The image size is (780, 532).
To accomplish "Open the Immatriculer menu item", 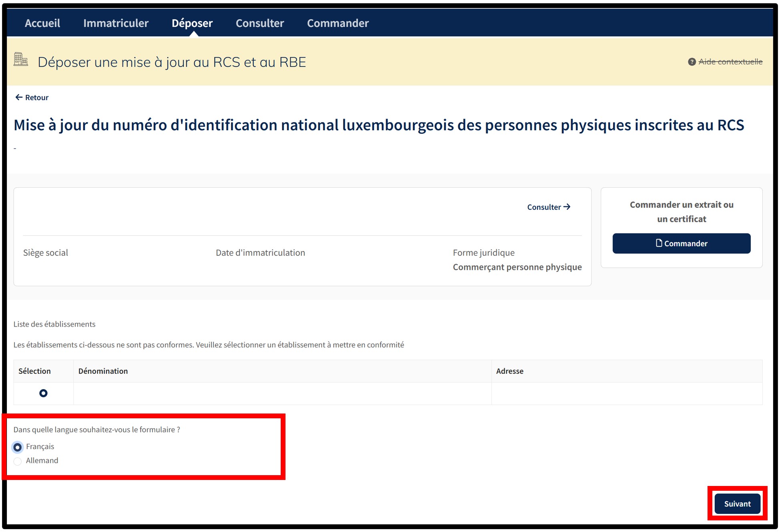I will [x=116, y=23].
